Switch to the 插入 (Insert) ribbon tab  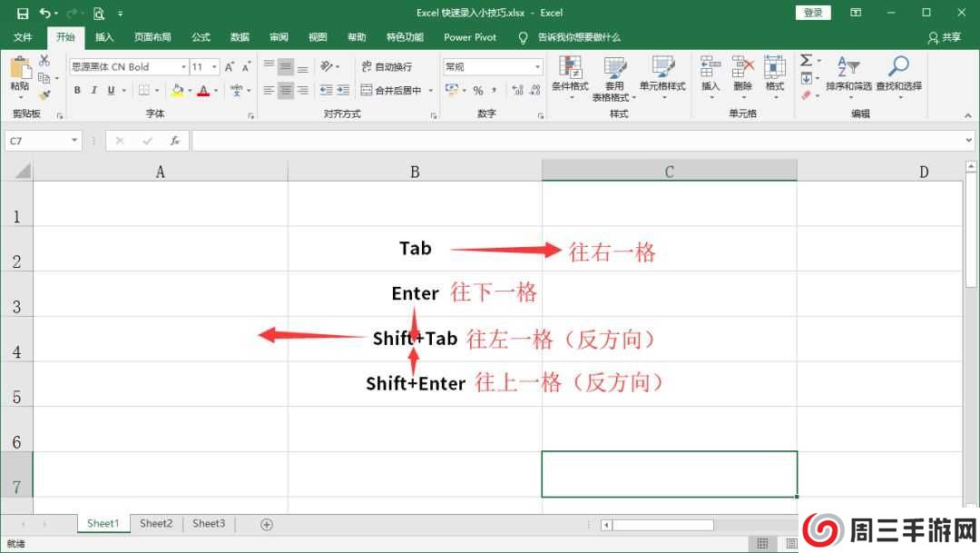click(104, 37)
